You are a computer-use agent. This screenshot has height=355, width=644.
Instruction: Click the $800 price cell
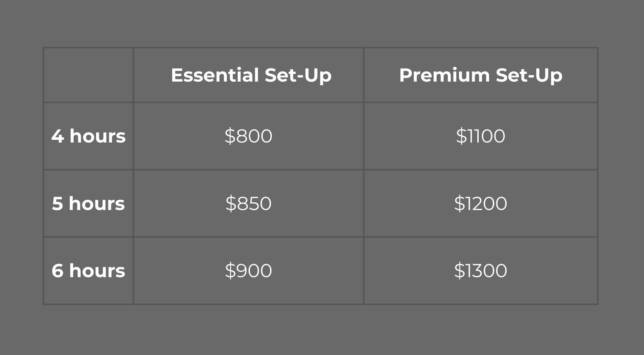pos(248,136)
